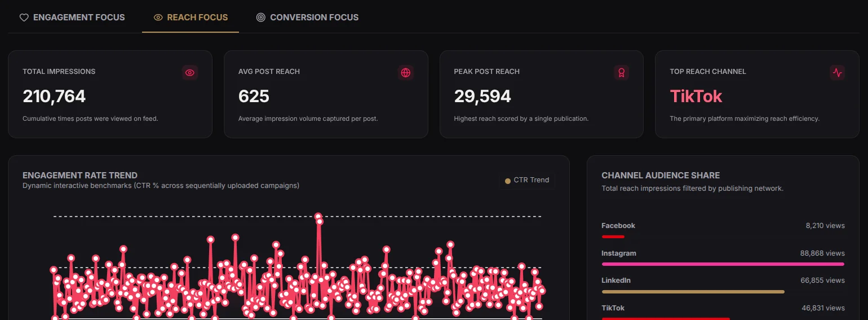Click the globe icon in Avg Post Reach card
Screen dimensions: 868x320
[x=405, y=73]
